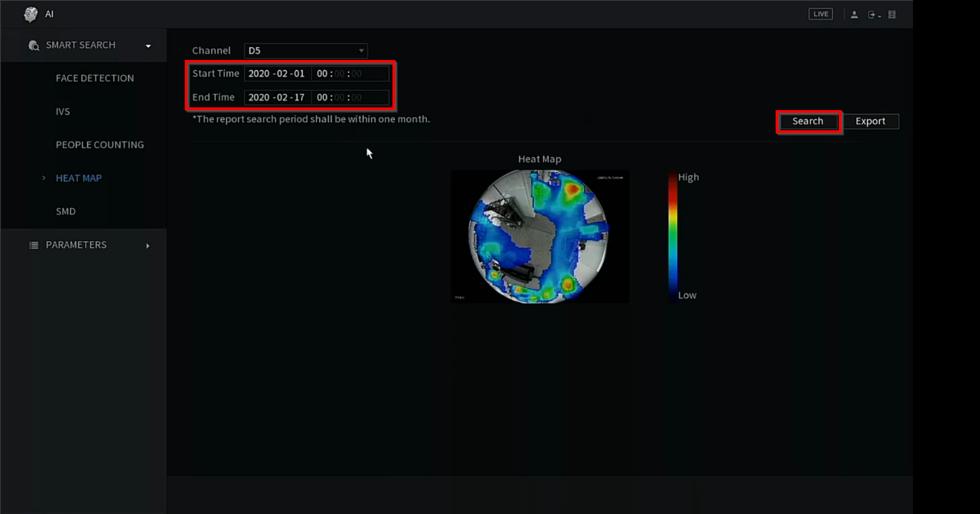Image resolution: width=980 pixels, height=514 pixels.
Task: Click the report search period note
Action: pos(311,119)
